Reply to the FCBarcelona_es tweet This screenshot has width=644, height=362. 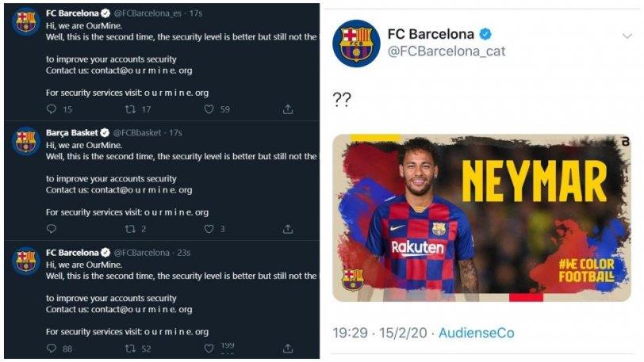tap(52, 109)
